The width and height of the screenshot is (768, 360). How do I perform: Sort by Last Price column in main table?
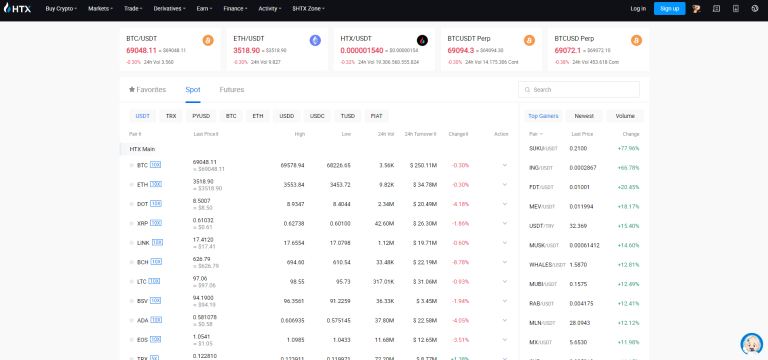[206, 134]
